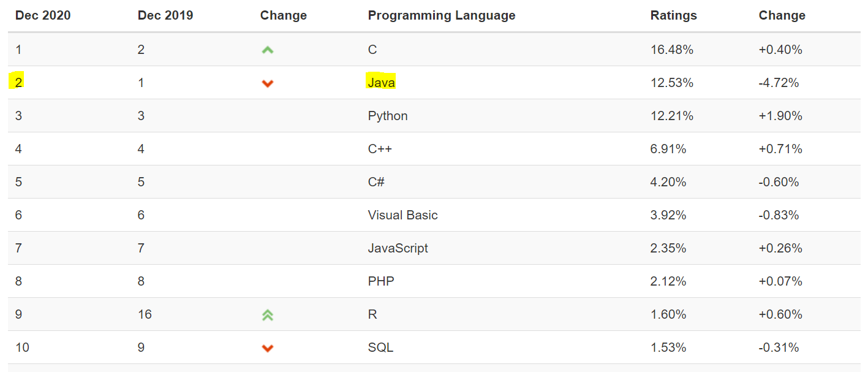Click the -0.83% change for Visual Basic
The width and height of the screenshot is (868, 372).
click(x=779, y=215)
